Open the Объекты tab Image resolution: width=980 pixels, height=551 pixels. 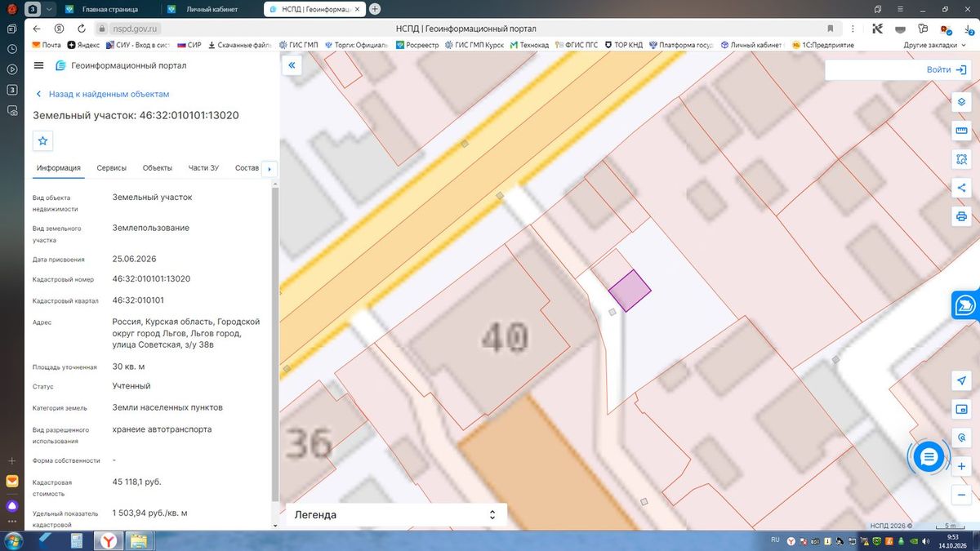pyautogui.click(x=158, y=168)
